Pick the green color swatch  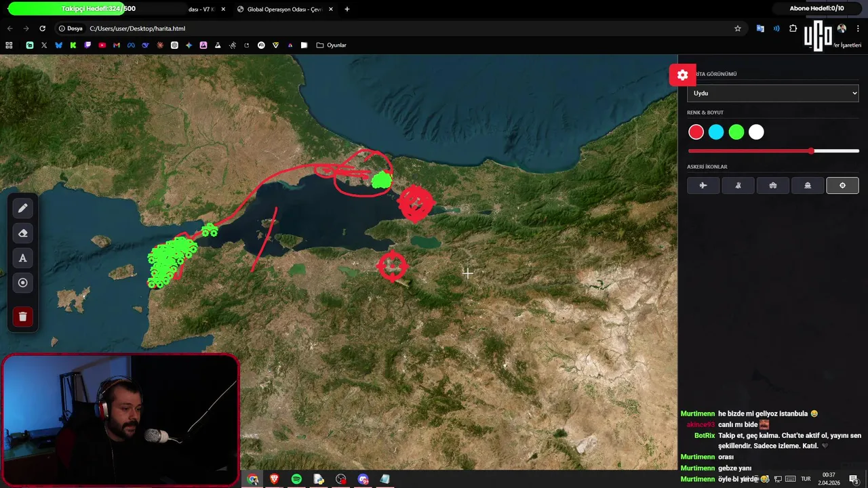coord(736,132)
